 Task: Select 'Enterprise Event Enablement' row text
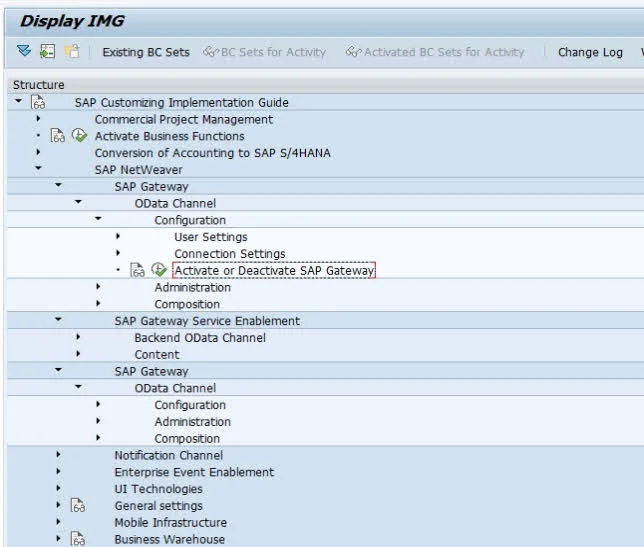pyautogui.click(x=194, y=472)
